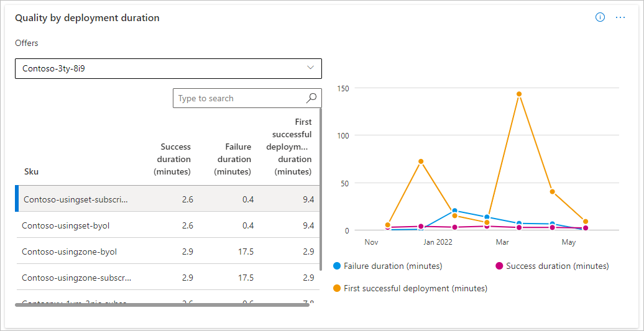
Task: Toggle Success duration legend magenta marker
Action: point(499,266)
